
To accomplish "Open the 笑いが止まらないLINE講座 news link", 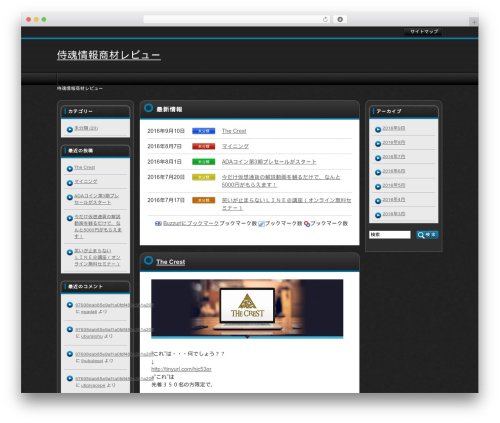I will coord(286,204).
